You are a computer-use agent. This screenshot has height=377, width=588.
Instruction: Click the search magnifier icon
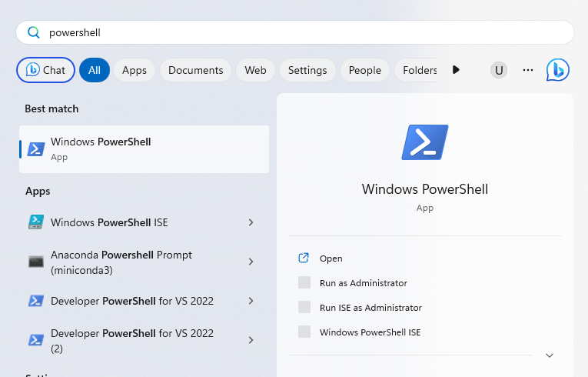[33, 32]
